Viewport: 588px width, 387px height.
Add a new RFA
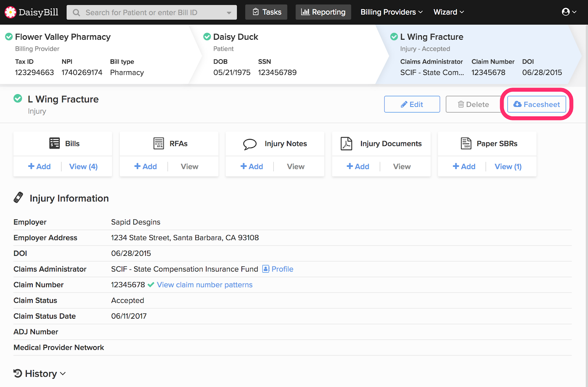coord(146,166)
